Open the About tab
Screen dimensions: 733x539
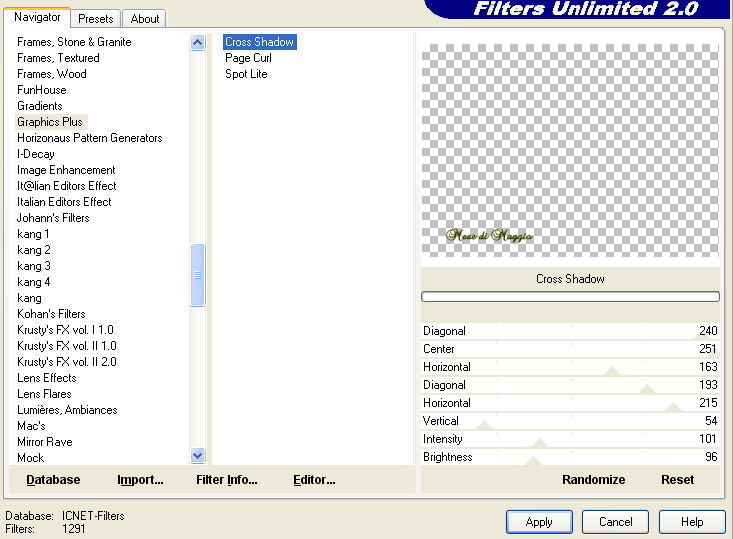[x=144, y=19]
